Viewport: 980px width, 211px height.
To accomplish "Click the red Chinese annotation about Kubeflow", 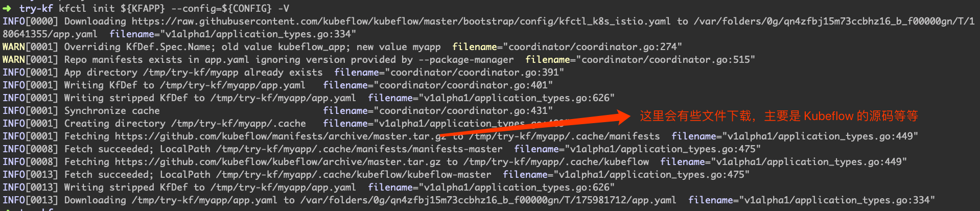I will [x=779, y=116].
